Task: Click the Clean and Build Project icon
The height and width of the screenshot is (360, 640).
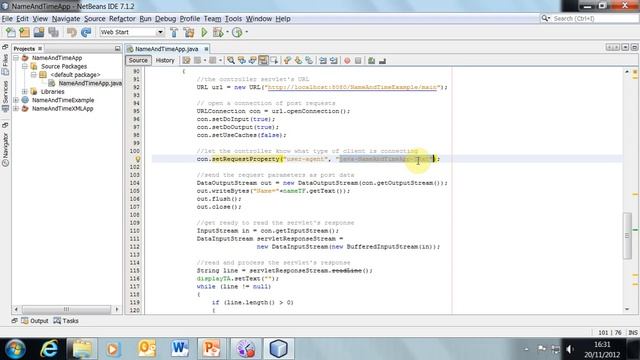Action: point(189,32)
